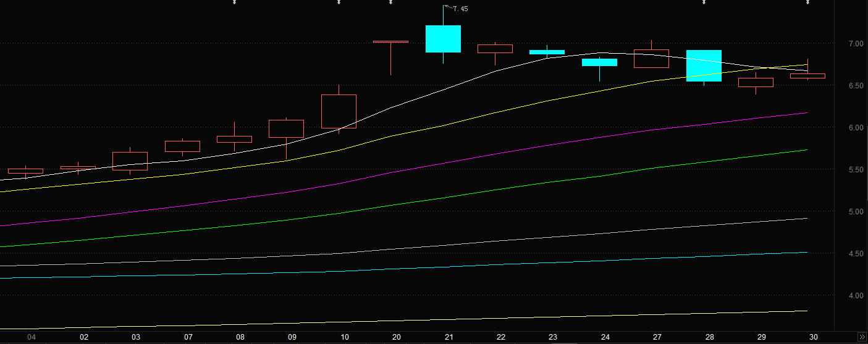Click the event marker above the 20 candle
Screen dimensions: 868x344
tap(390, 2)
